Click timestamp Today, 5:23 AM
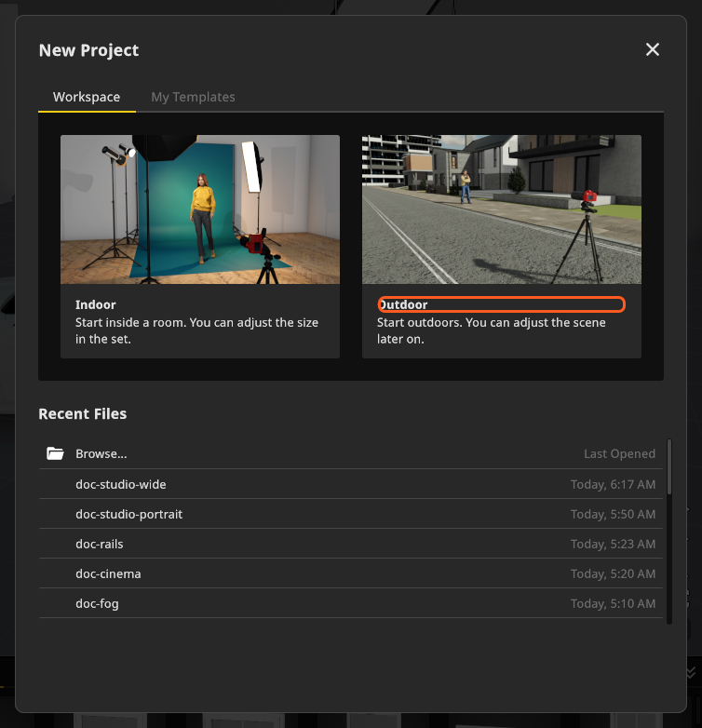This screenshot has width=702, height=728. (x=613, y=544)
